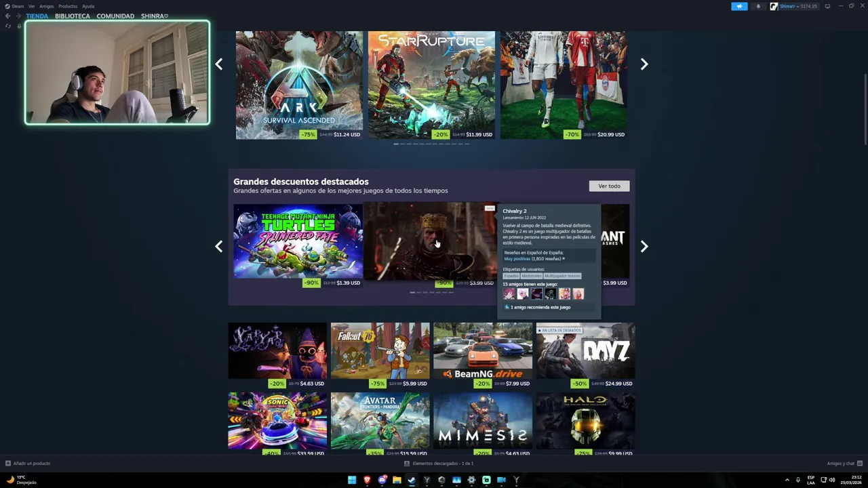Click the Ver todo button

(609, 186)
